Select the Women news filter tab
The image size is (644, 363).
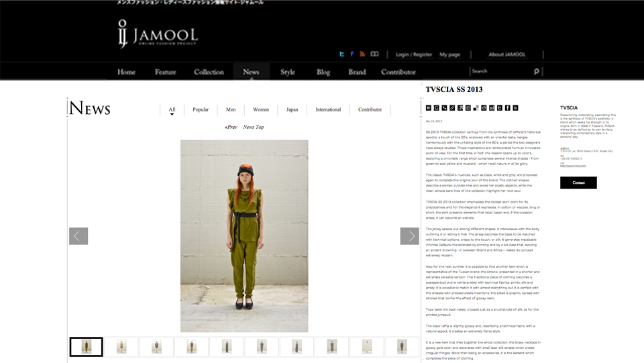tap(261, 109)
